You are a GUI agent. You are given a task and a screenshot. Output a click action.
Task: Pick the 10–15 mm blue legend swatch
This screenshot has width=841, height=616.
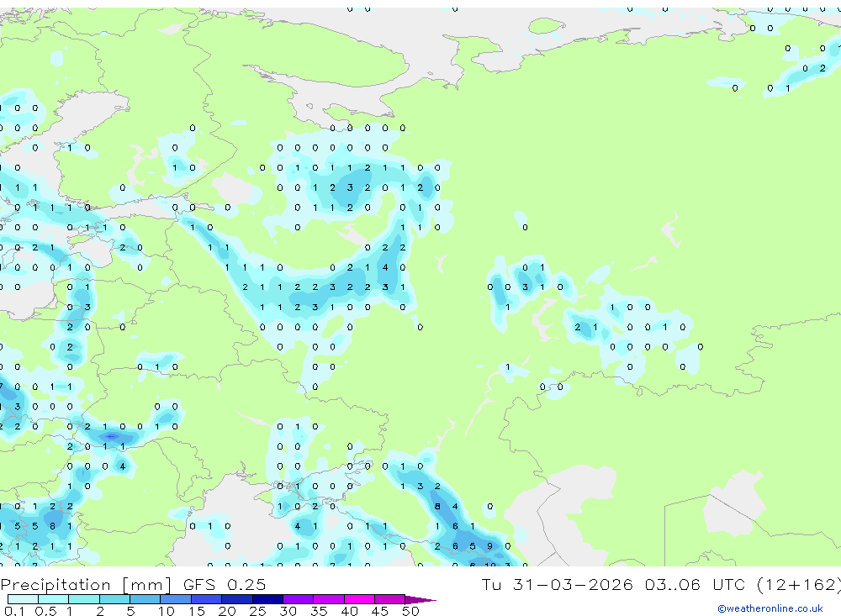click(x=176, y=599)
